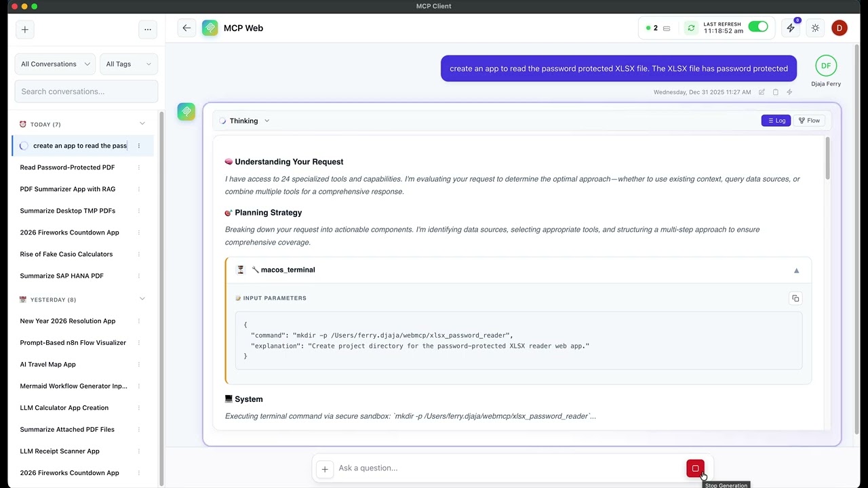Viewport: 868px width, 488px height.
Task: Open the All Conversations dropdown
Action: point(55,64)
